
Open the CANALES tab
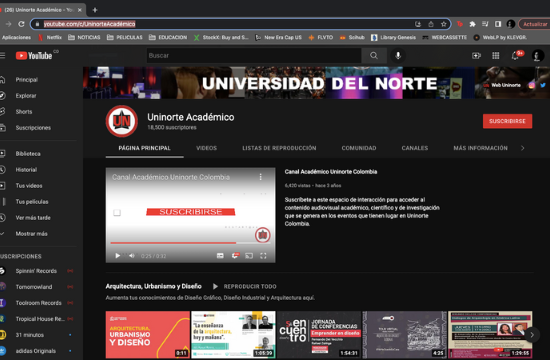point(415,148)
